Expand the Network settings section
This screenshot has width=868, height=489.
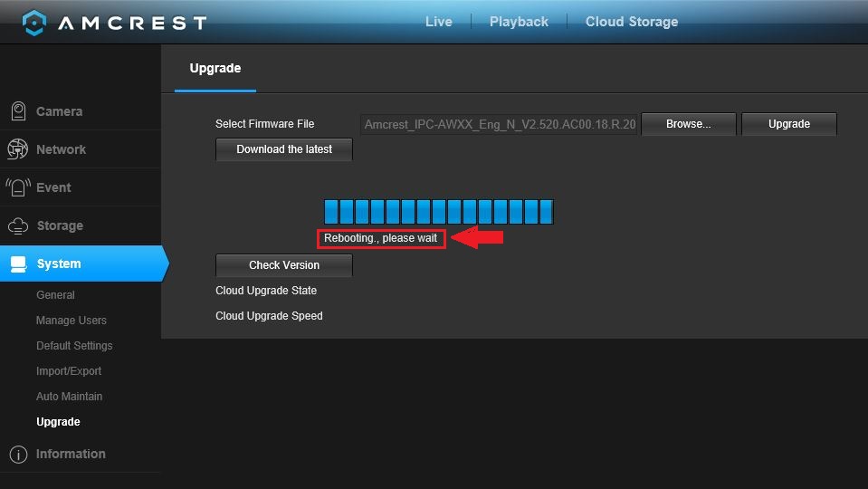tap(61, 149)
